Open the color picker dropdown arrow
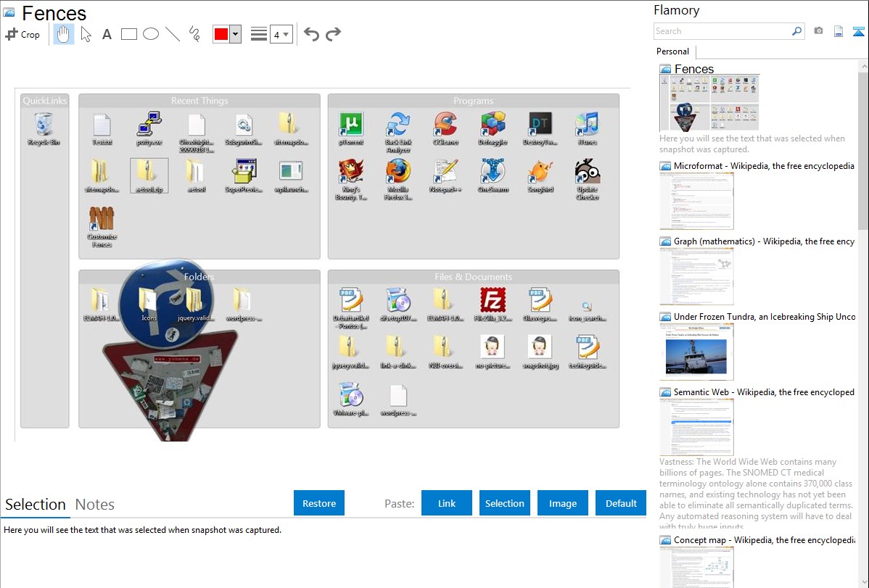This screenshot has height=588, width=869. [235, 34]
